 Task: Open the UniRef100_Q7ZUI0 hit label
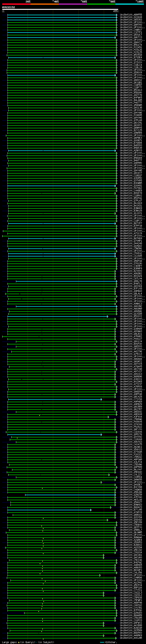pos(131,63)
